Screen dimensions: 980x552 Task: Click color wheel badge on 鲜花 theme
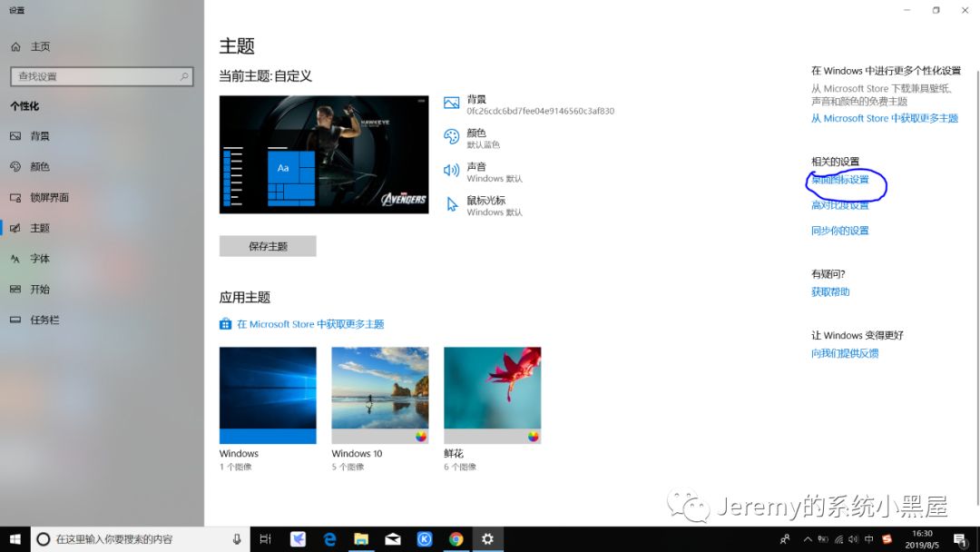click(534, 437)
